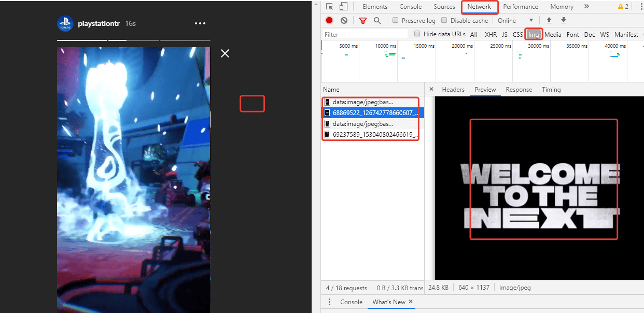Click the Filter text input field
This screenshot has width=644, height=313.
[x=365, y=34]
